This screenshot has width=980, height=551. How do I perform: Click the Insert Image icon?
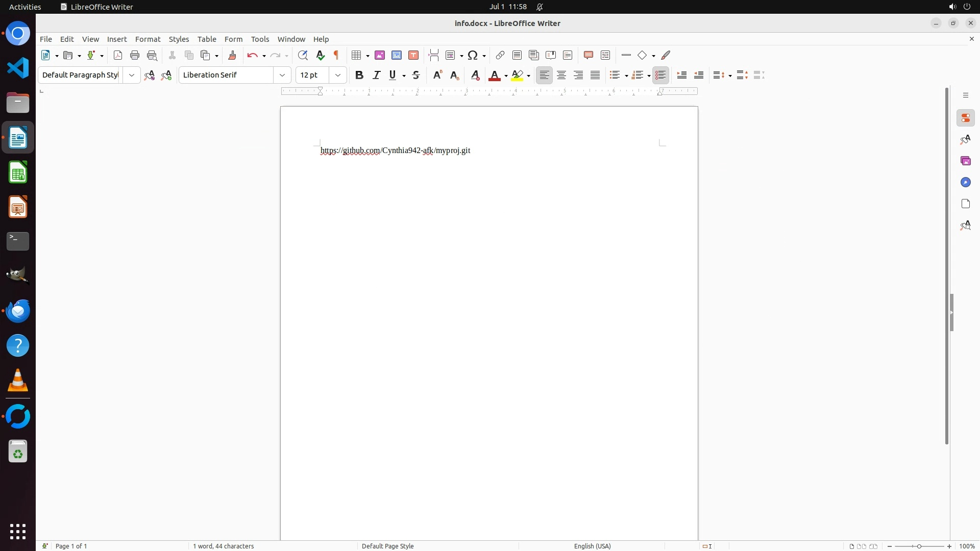[x=380, y=55]
